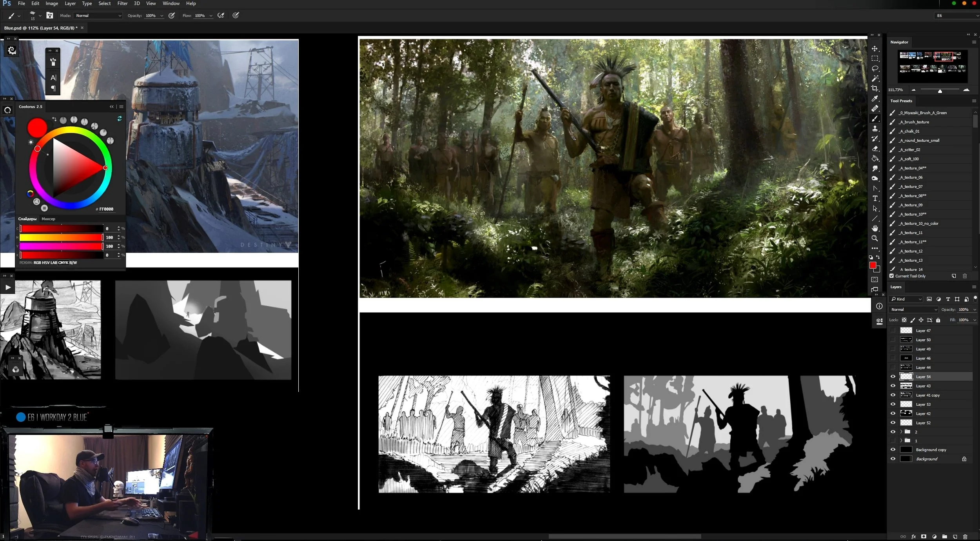
Task: Open the Layer menu
Action: [70, 4]
